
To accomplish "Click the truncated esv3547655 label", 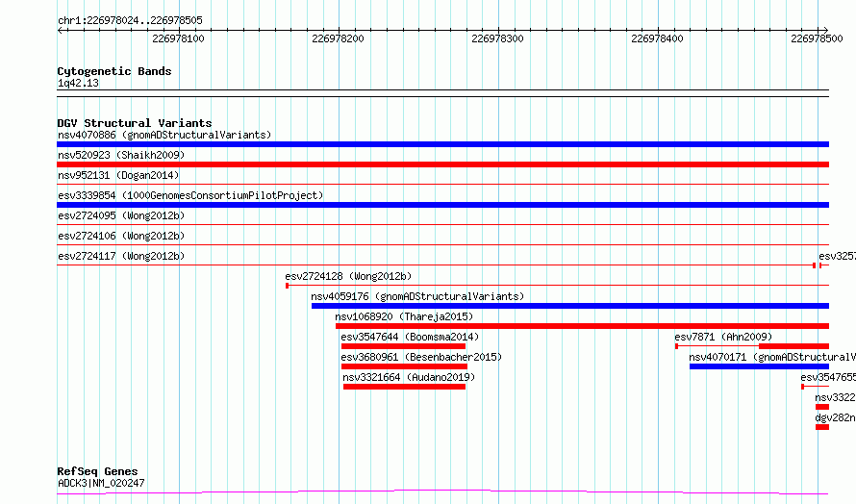I will [828, 377].
